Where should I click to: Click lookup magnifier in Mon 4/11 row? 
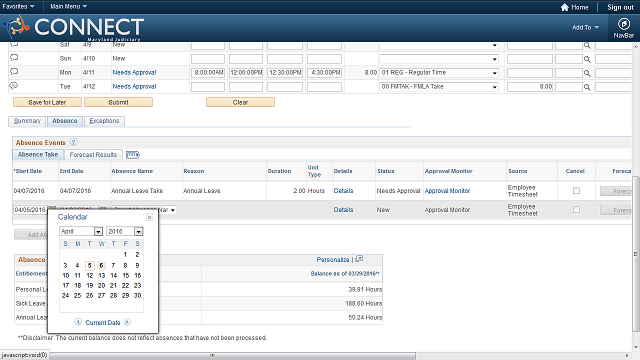pos(587,73)
